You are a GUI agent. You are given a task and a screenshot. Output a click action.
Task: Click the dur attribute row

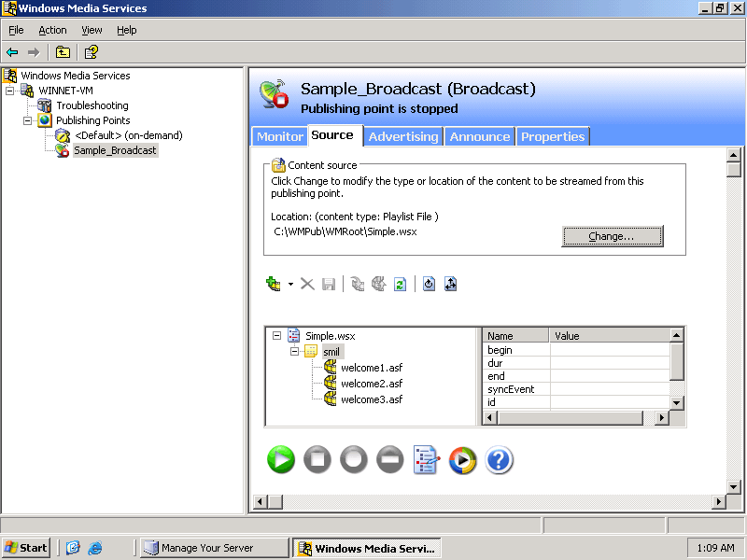576,363
